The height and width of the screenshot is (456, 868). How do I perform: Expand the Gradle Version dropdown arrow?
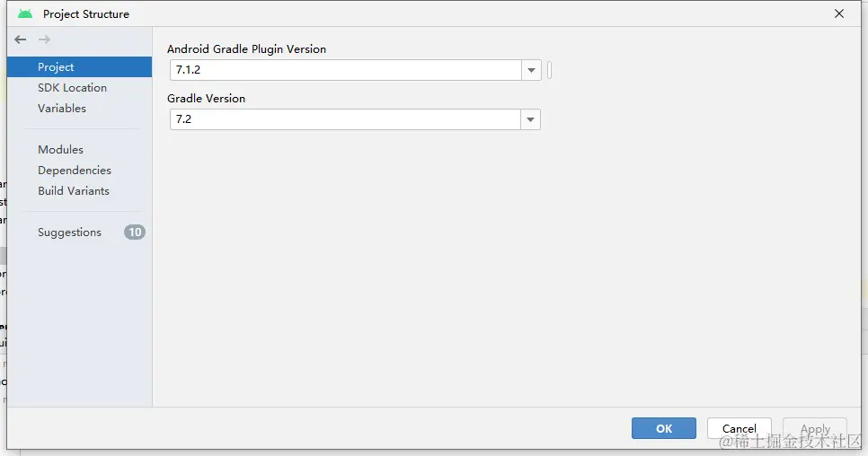[x=531, y=119]
